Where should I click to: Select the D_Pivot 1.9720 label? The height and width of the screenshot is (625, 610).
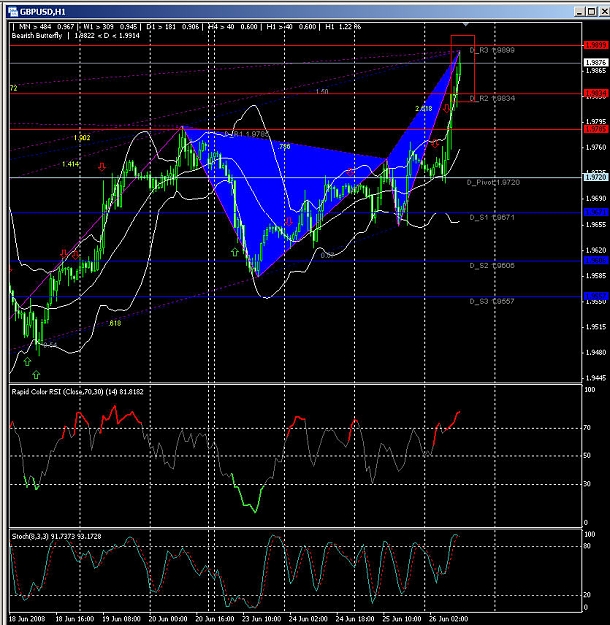(493, 182)
